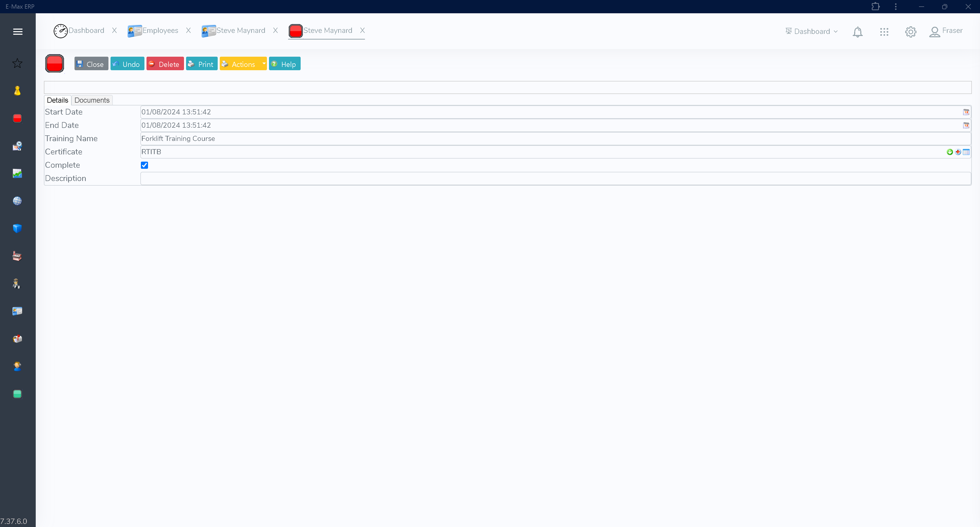Close the active Steve Maynard tab
The image size is (980, 527).
(363, 30)
